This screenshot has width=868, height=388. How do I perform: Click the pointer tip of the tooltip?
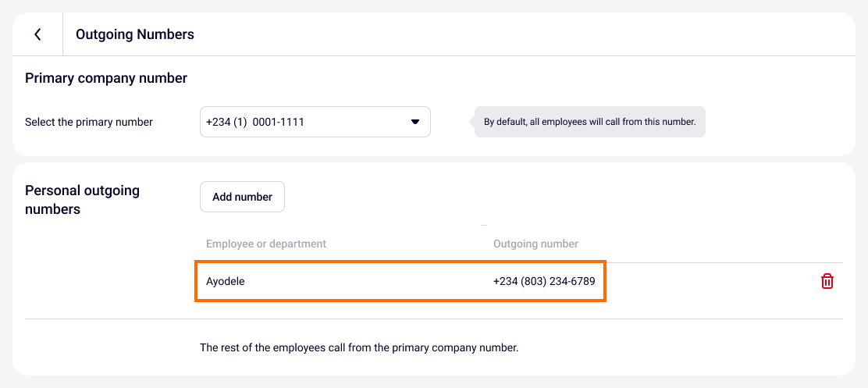pyautogui.click(x=471, y=122)
